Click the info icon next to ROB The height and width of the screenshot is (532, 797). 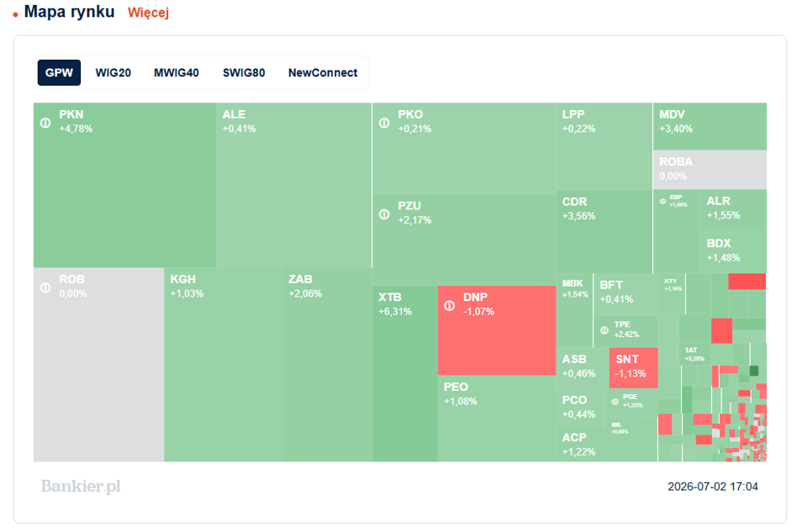[x=45, y=287]
